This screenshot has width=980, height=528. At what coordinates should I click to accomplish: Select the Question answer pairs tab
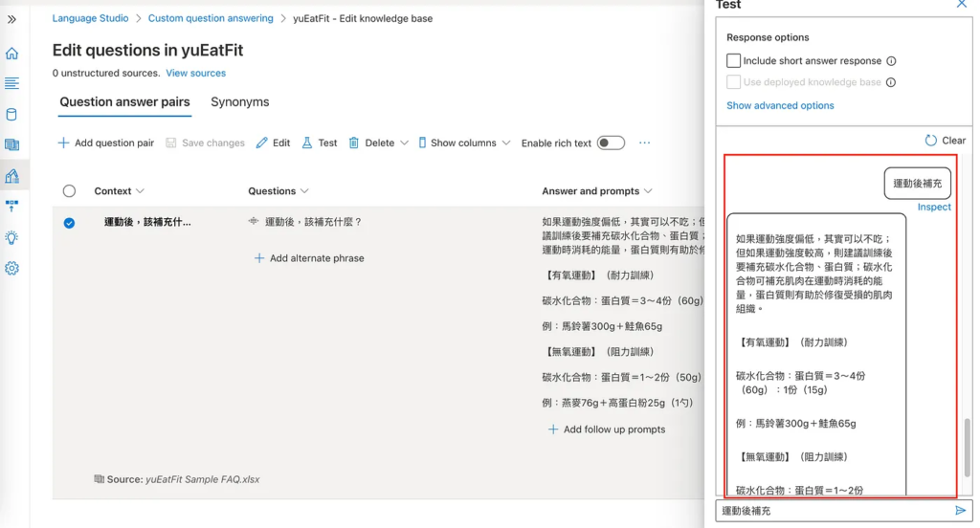(x=124, y=102)
